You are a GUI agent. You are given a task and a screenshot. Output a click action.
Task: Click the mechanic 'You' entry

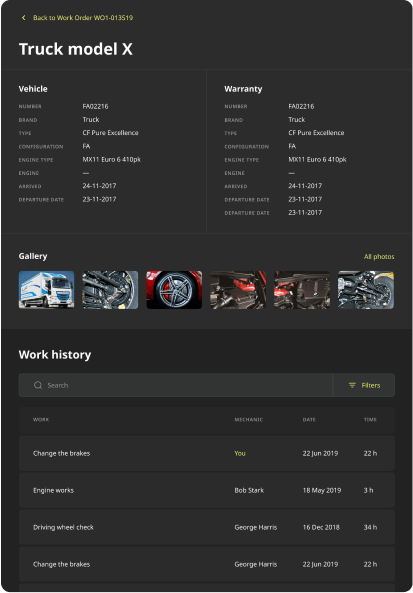pyautogui.click(x=240, y=453)
